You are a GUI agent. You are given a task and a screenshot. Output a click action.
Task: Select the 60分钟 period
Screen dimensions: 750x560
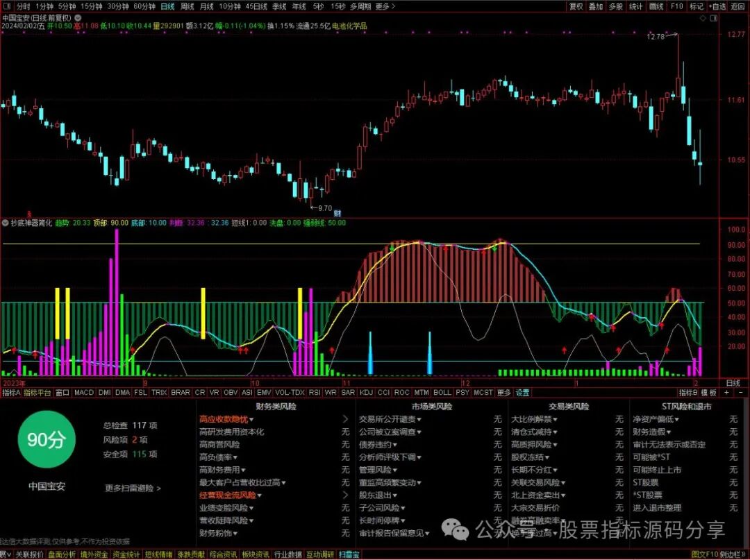[x=144, y=6]
